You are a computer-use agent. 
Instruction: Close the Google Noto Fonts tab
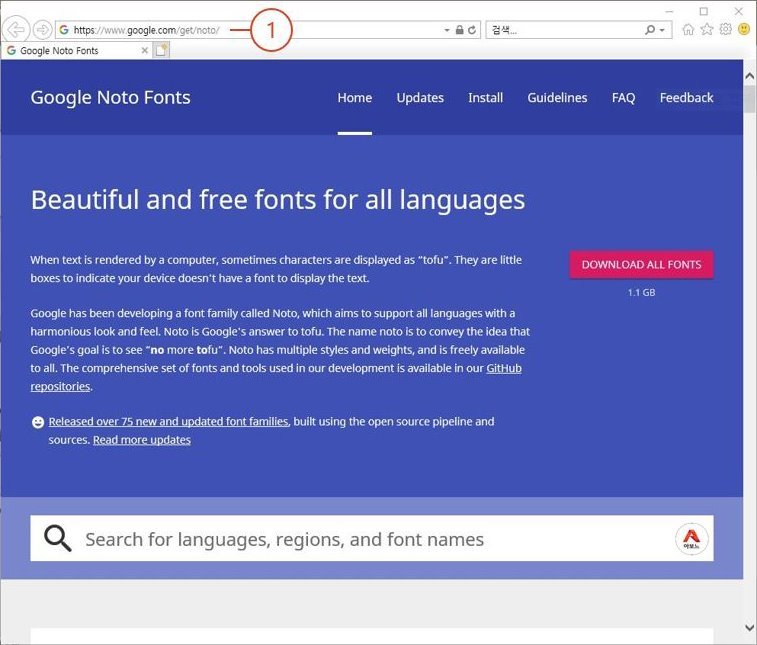(144, 50)
